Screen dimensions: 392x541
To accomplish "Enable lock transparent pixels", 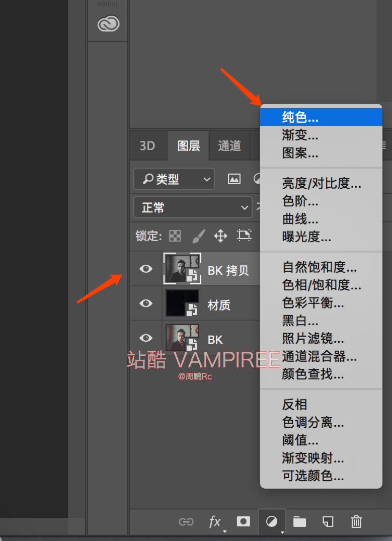I will [x=175, y=236].
